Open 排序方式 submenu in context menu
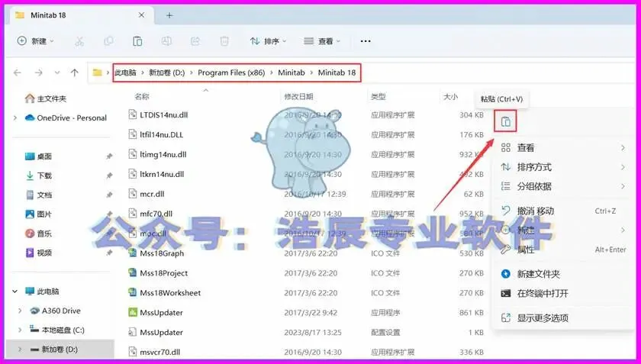Image resolution: width=641 pixels, height=364 pixels. click(563, 167)
